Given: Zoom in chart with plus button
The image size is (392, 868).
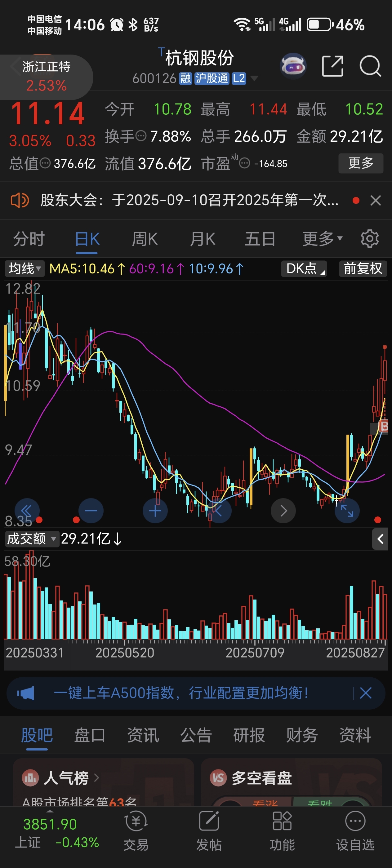Looking at the screenshot, I should (x=155, y=511).
